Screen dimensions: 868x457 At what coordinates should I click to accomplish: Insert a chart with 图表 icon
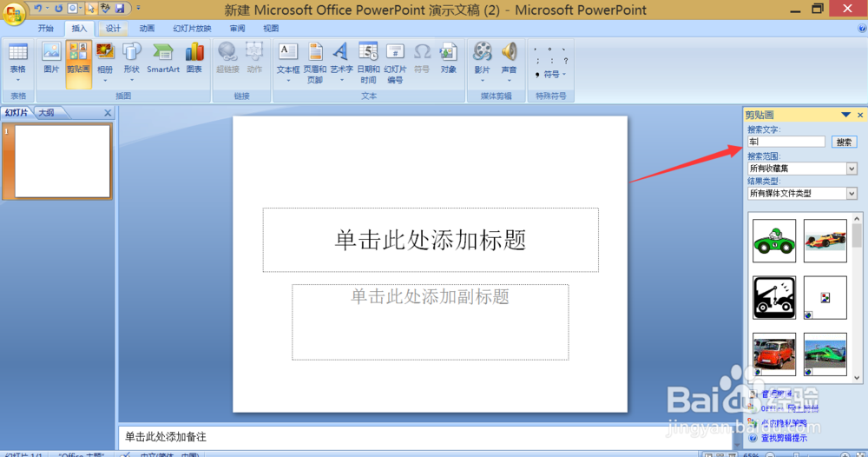click(194, 58)
